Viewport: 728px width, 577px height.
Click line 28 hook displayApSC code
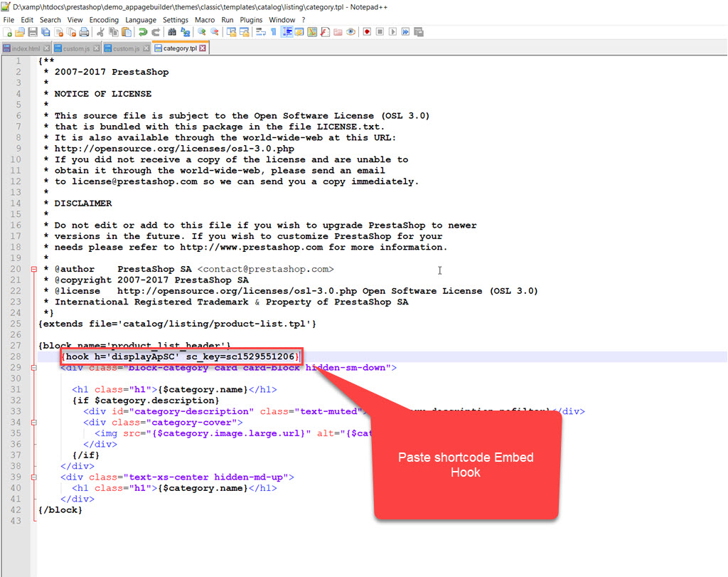181,356
